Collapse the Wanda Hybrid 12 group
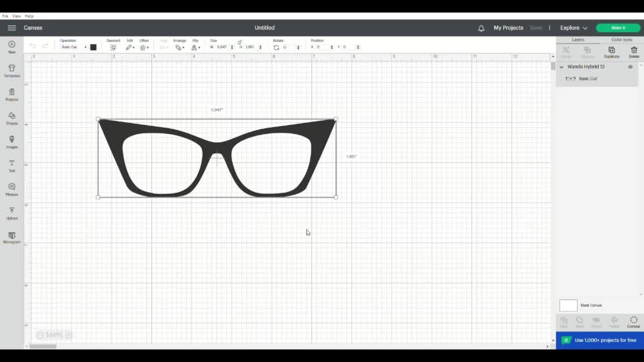The image size is (644, 362). pos(561,67)
